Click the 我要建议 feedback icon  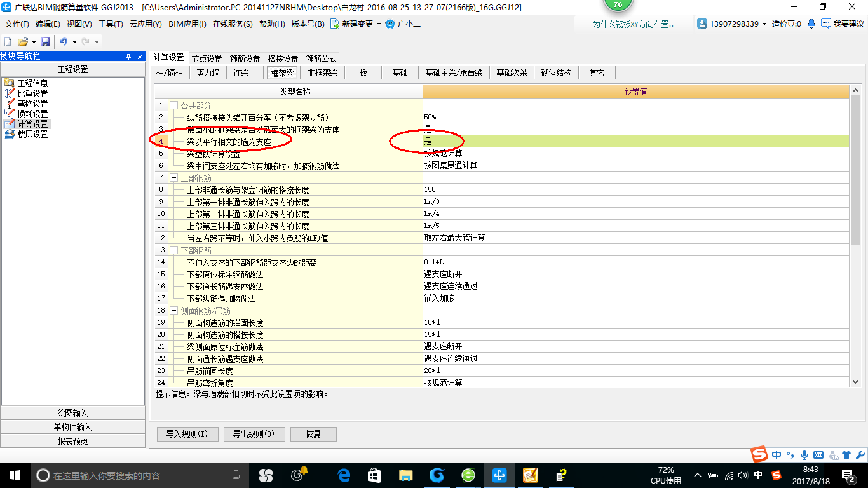click(825, 24)
